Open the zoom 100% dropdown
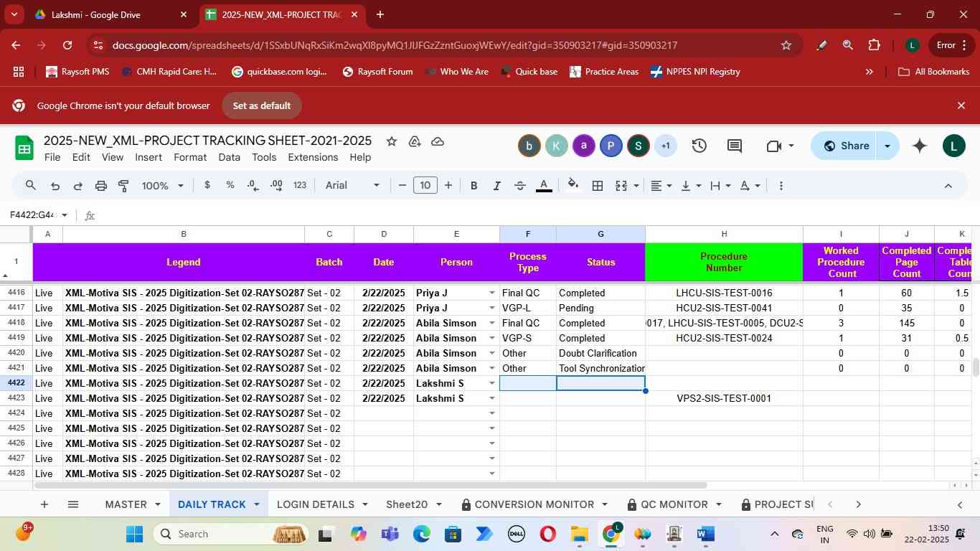This screenshot has height=551, width=980. pyautogui.click(x=163, y=186)
